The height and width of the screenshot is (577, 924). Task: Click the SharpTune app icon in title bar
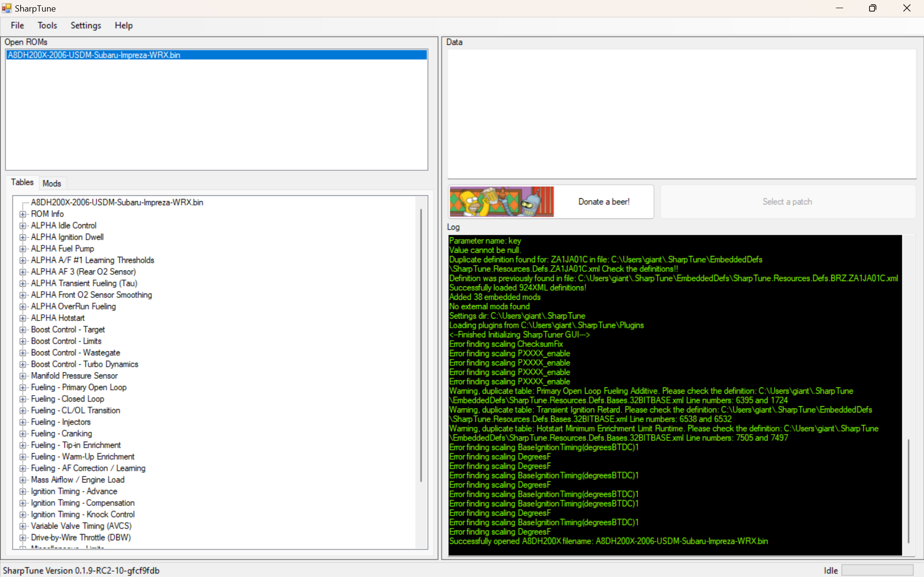tap(7, 8)
